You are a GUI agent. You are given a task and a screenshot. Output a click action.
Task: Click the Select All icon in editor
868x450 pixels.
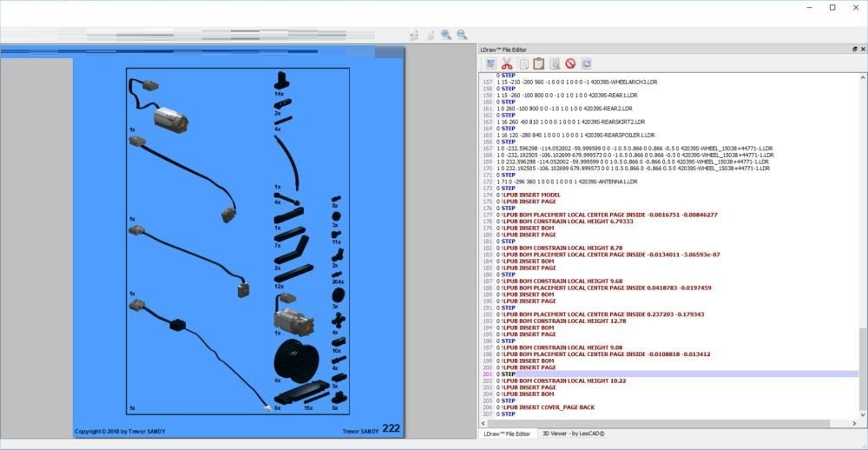coord(490,63)
